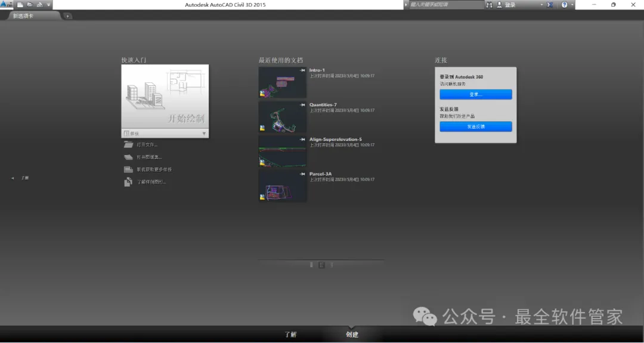
Task: Click the binoculars search icon
Action: coord(489,5)
